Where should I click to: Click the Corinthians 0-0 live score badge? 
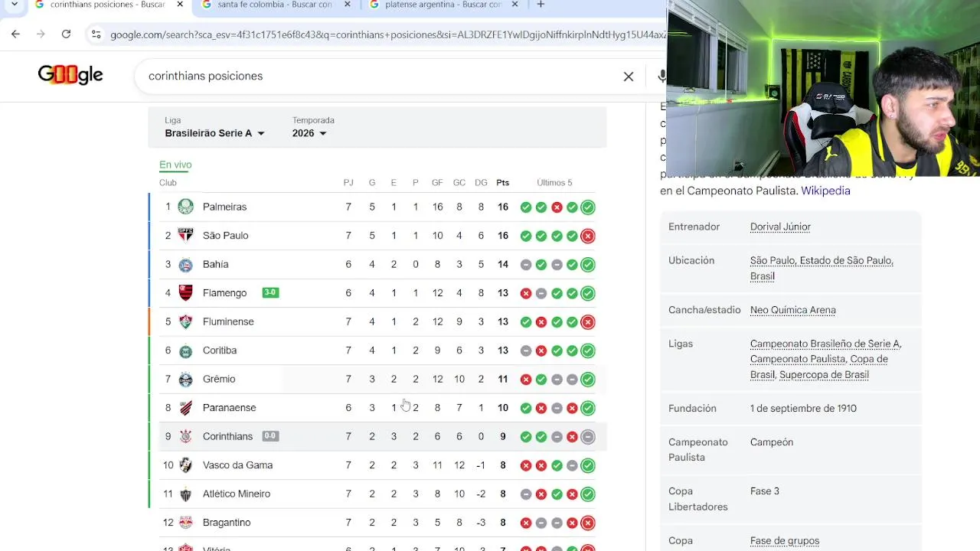270,436
